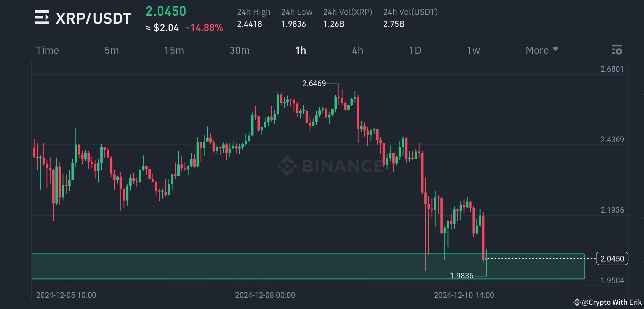Screen dimensions: 644x309
Task: Select the Time chart view
Action: coord(47,50)
